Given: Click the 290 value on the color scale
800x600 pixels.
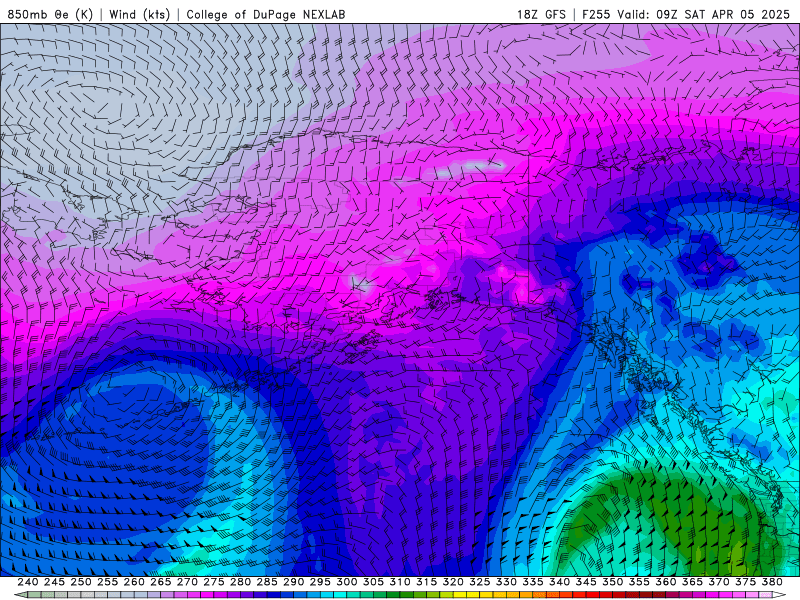Looking at the screenshot, I should [x=293, y=582].
